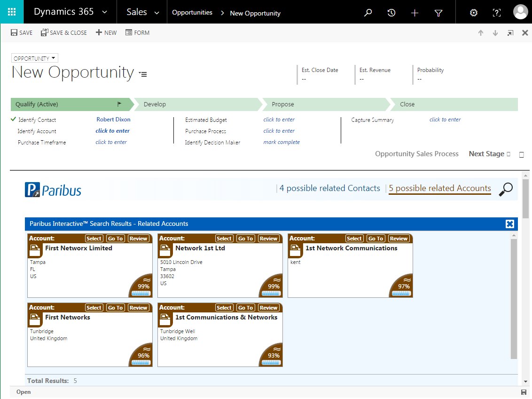Open the record menu beside New Opportunity title
The image size is (532, 399).
click(143, 74)
